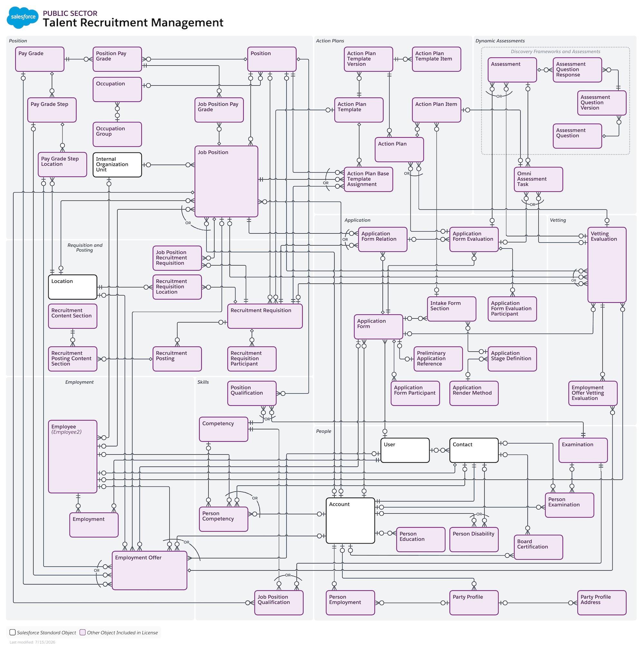Select the Pay Grade entity box
Screen dimensions: 644x651
40,59
